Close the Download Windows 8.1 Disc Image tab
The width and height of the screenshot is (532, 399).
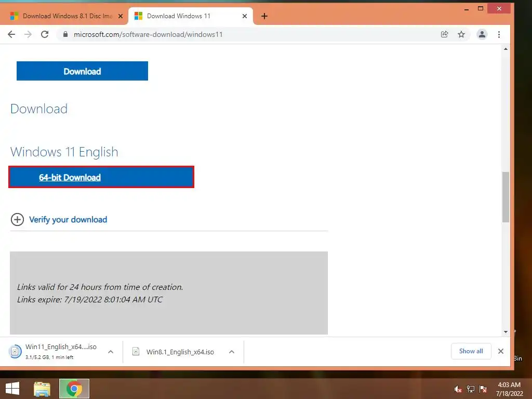coord(121,16)
